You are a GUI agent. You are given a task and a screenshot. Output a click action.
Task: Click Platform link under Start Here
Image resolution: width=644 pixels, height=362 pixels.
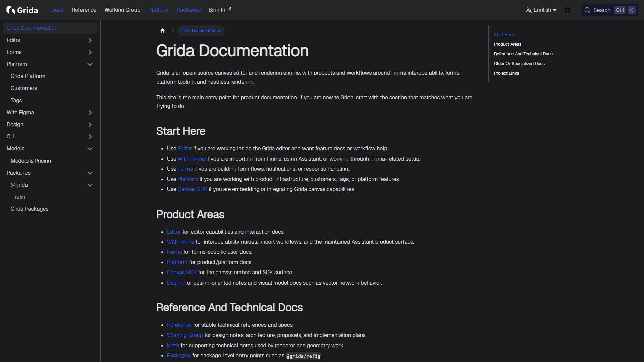[x=188, y=179]
